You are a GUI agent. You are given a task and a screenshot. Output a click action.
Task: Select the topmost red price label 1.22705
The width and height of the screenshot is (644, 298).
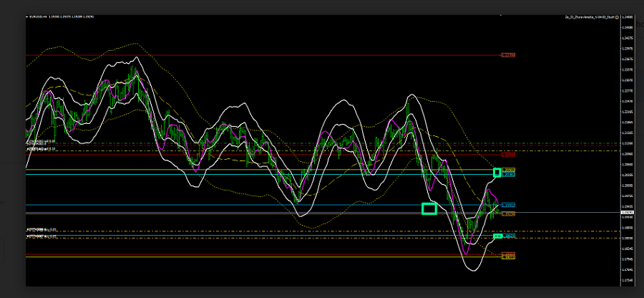508,55
